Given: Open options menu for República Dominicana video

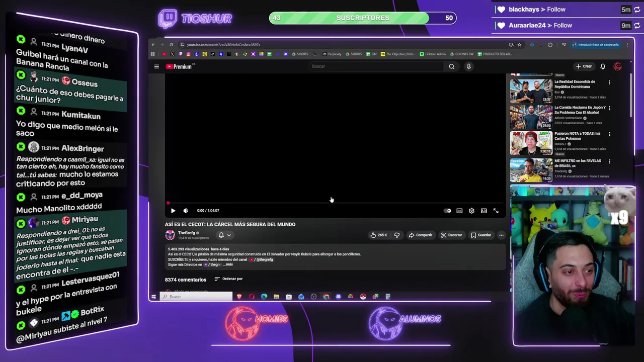Looking at the screenshot, I should click(x=609, y=82).
